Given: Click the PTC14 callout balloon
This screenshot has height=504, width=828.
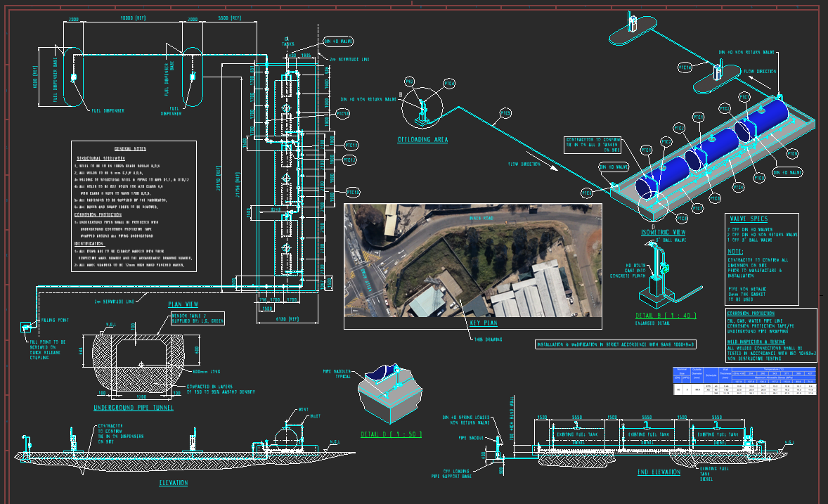Looking at the screenshot, I should click(x=685, y=67).
